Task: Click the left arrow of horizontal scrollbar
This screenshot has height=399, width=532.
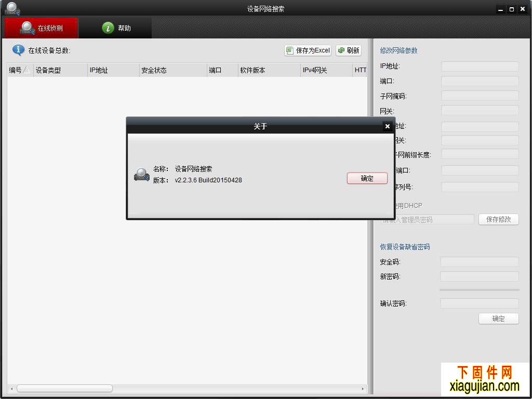Action: coord(11,389)
